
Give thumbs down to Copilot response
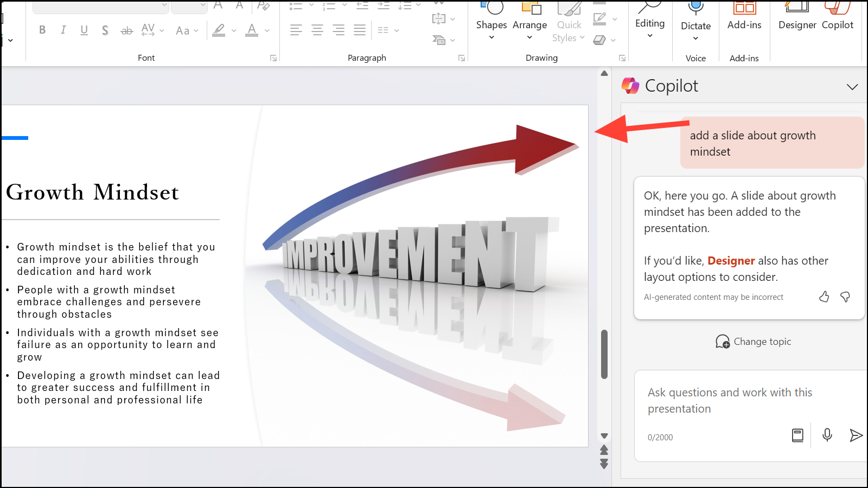coord(845,297)
